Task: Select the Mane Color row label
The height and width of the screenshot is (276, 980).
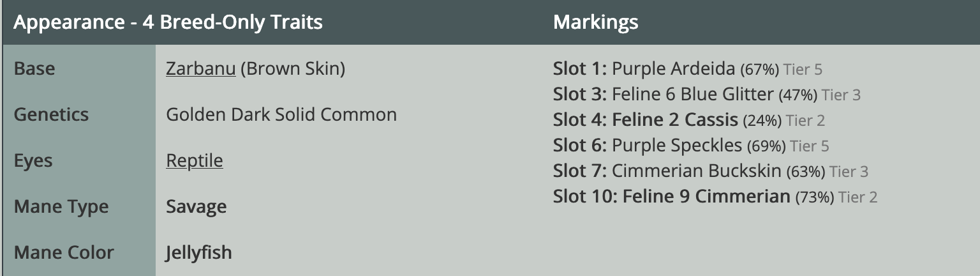Action: (64, 252)
